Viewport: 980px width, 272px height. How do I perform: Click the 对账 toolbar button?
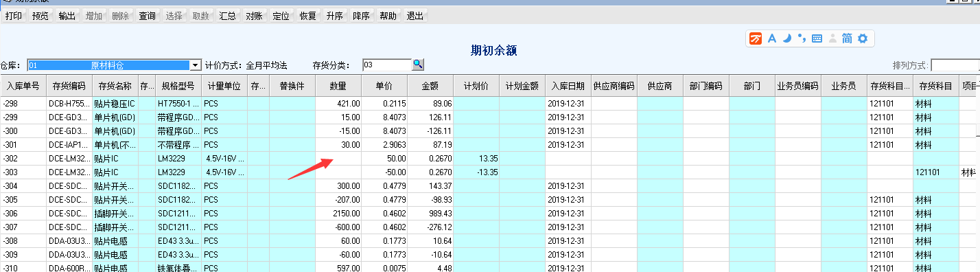coord(254,16)
